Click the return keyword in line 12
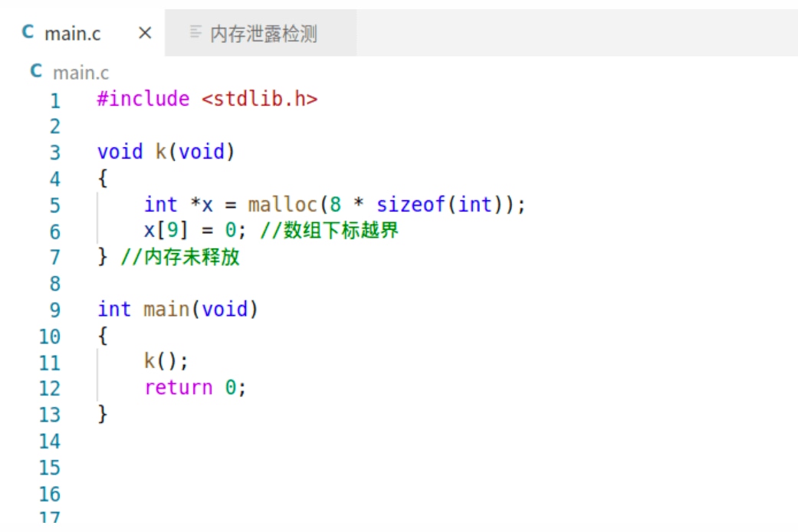The width and height of the screenshot is (798, 532). click(x=178, y=388)
